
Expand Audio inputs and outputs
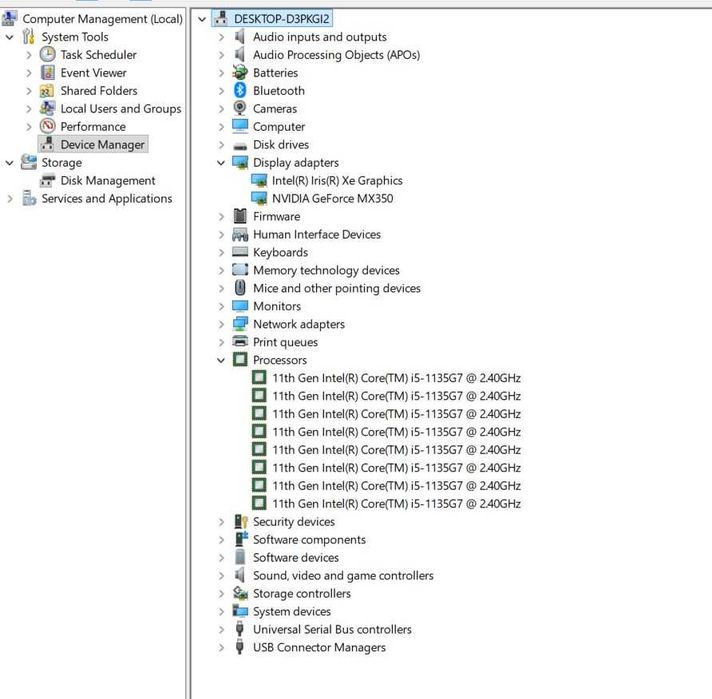coord(221,37)
